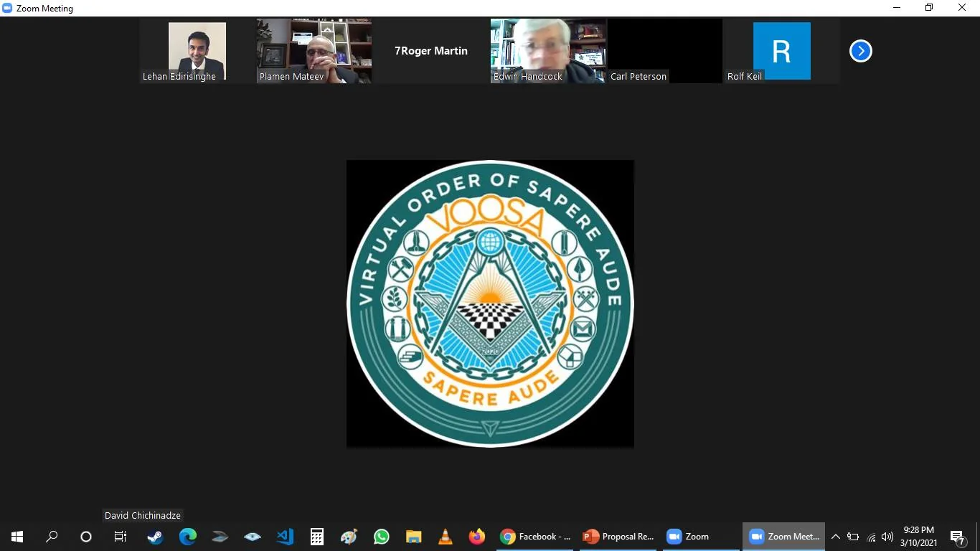Viewport: 980px width, 551px height.
Task: Select Lehan Edirisinghe's video thumbnail
Action: pos(197,51)
